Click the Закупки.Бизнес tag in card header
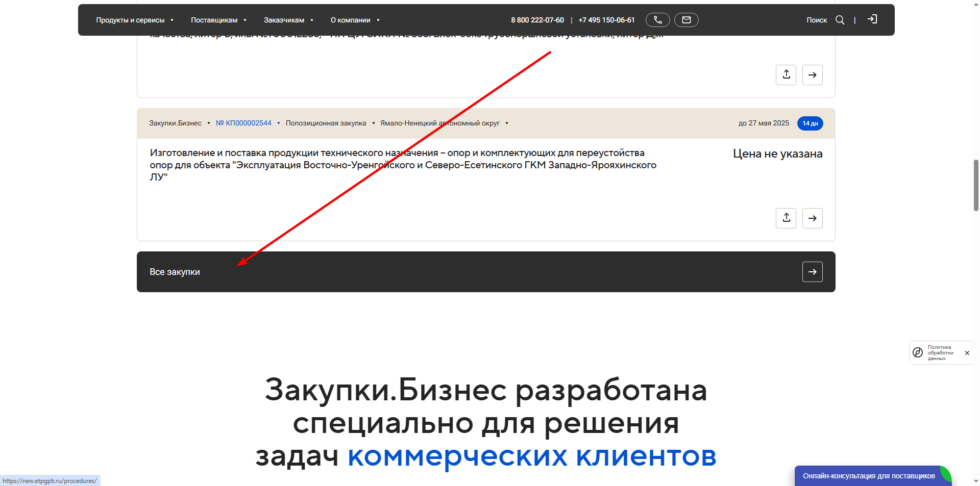Viewport: 980px width, 486px height. tap(175, 123)
